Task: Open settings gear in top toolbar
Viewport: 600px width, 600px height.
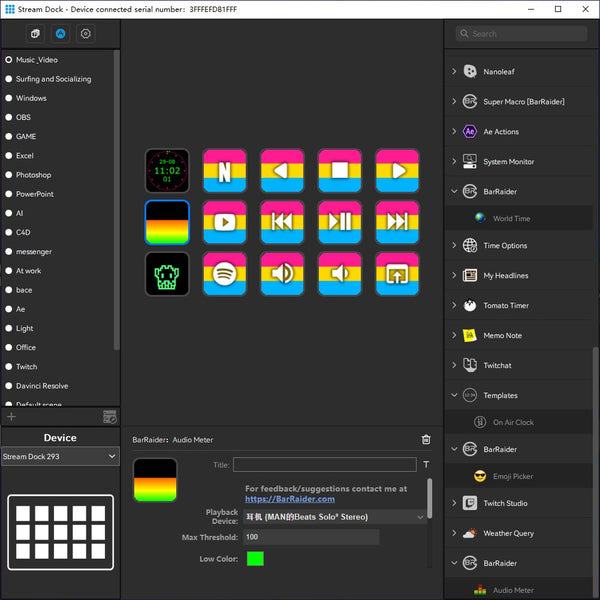Action: pyautogui.click(x=85, y=34)
